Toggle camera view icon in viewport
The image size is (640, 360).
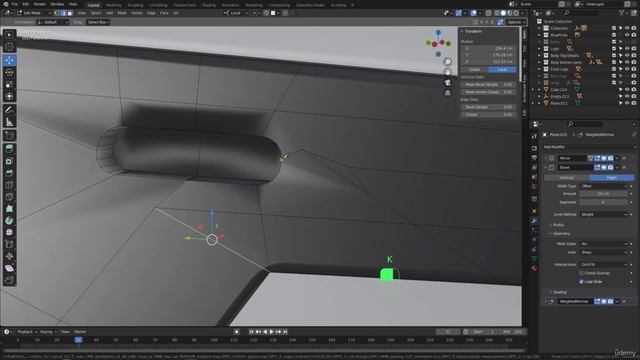[x=448, y=82]
